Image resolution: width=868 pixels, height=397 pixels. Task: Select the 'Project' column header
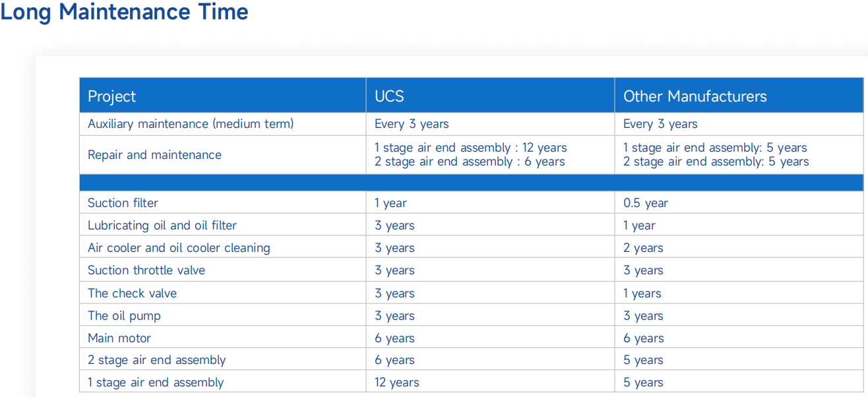[111, 96]
